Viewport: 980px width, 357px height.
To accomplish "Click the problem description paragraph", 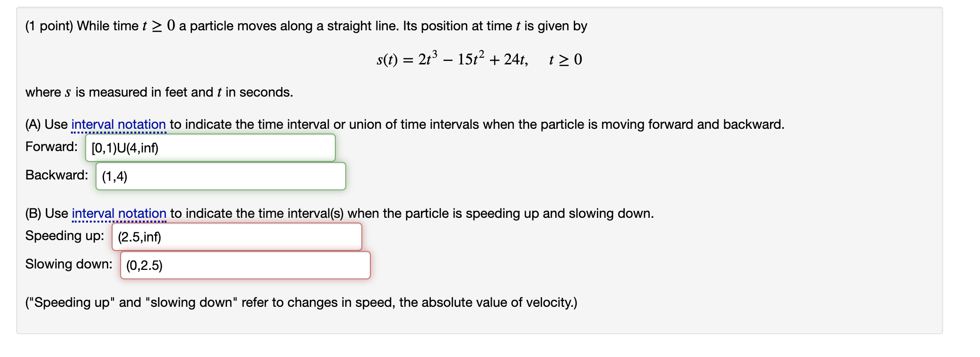I will [x=158, y=92].
